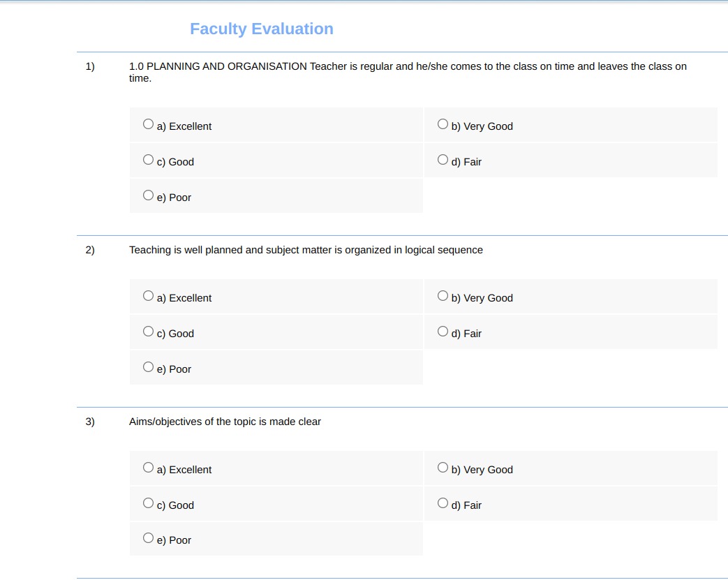Select Excellent for question 3 on aims/objectives
This screenshot has width=728, height=580.
pos(148,467)
